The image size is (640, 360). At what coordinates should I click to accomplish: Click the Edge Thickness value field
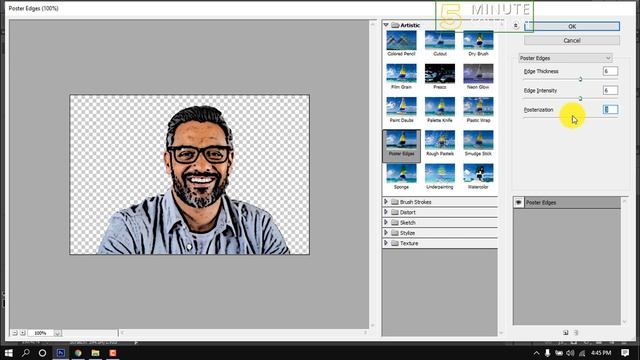pyautogui.click(x=610, y=71)
